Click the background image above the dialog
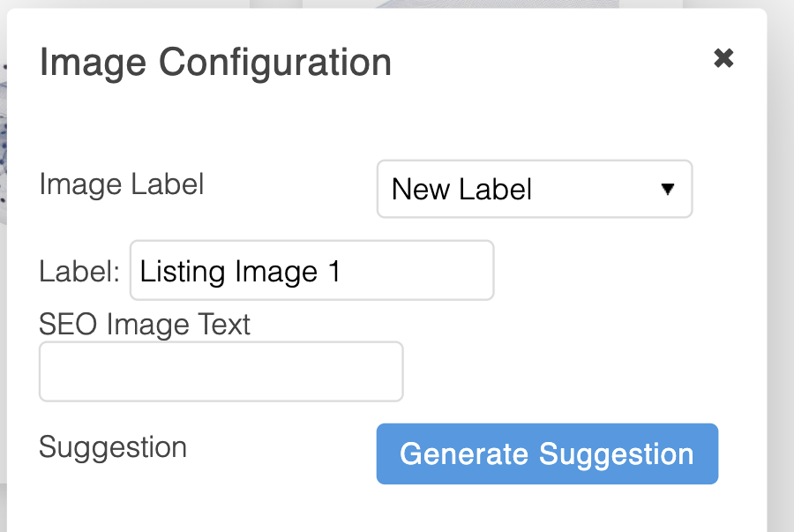 click(x=441, y=4)
